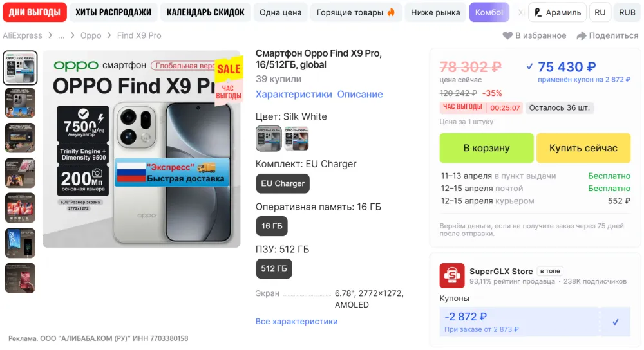This screenshot has width=644, height=350.
Task: Add the phone to cart В корзину
Action: pos(486,148)
